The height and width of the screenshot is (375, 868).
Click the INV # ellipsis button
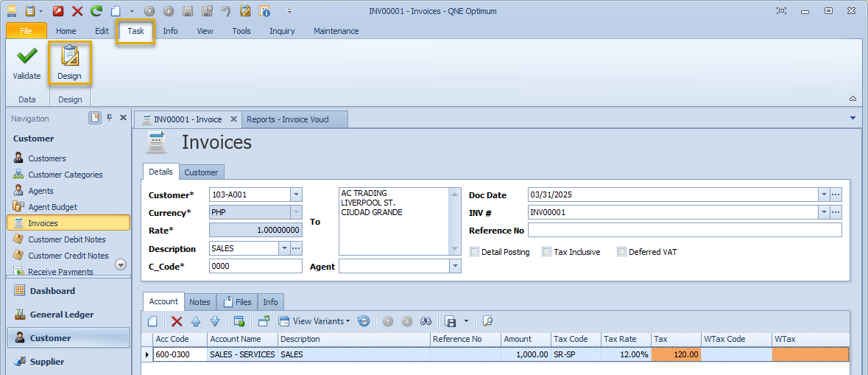[836, 212]
